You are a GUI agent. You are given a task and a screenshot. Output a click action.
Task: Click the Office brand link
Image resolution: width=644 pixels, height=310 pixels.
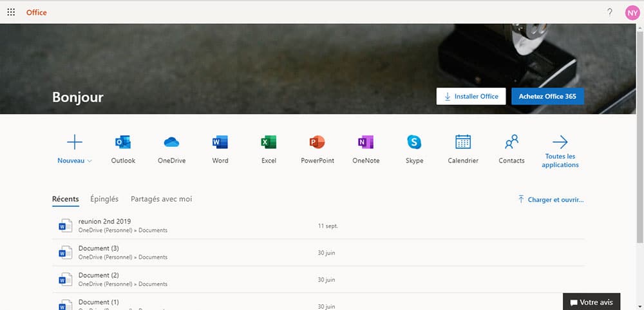[x=37, y=12]
